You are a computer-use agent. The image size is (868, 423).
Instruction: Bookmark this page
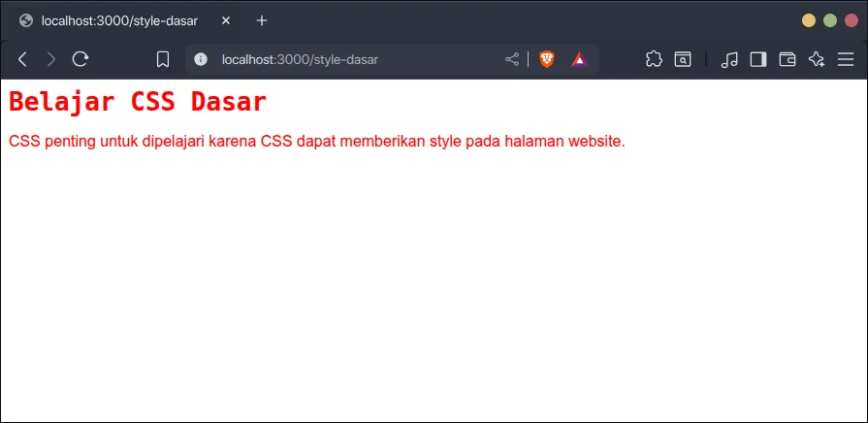coord(163,59)
